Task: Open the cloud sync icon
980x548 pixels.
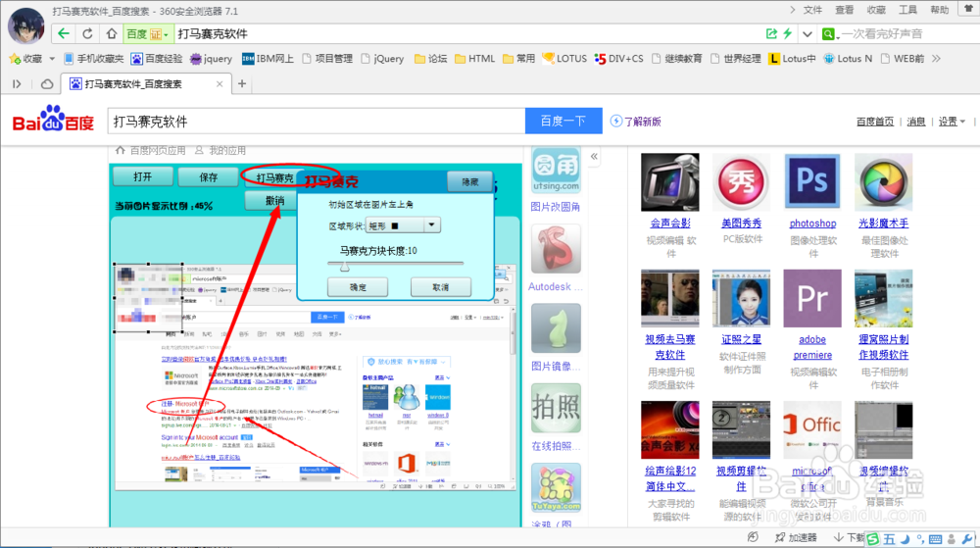Action: tap(47, 83)
